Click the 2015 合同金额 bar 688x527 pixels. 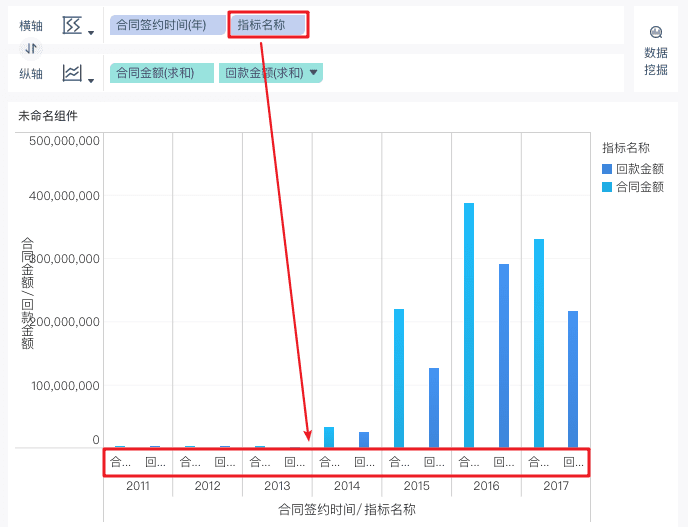click(399, 378)
